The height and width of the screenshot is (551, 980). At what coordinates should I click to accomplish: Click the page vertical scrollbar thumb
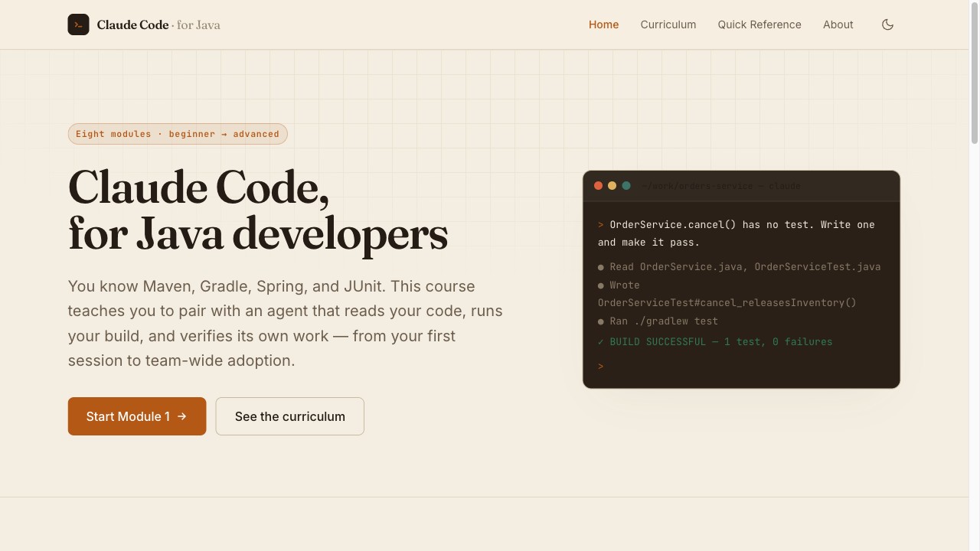[975, 72]
